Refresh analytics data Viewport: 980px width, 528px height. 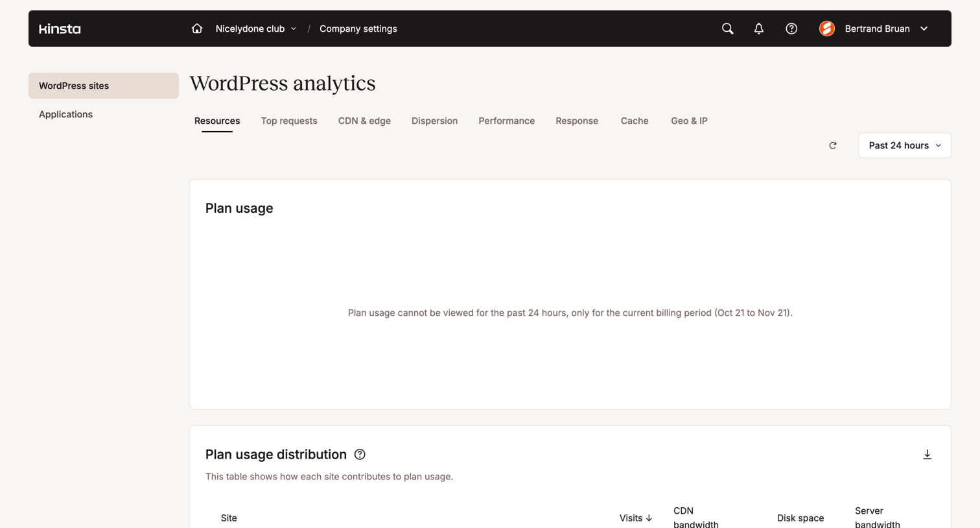point(833,145)
